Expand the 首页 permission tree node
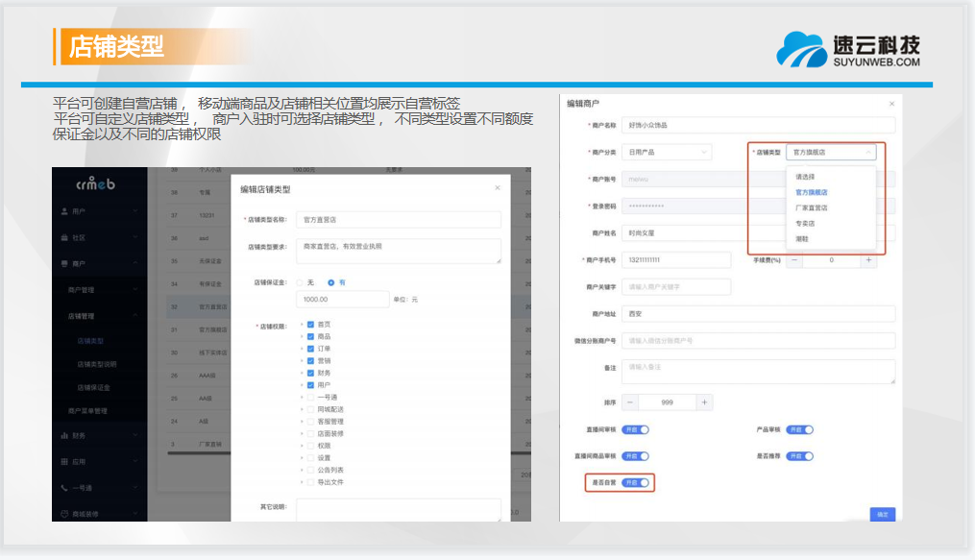975x560 pixels. point(301,325)
